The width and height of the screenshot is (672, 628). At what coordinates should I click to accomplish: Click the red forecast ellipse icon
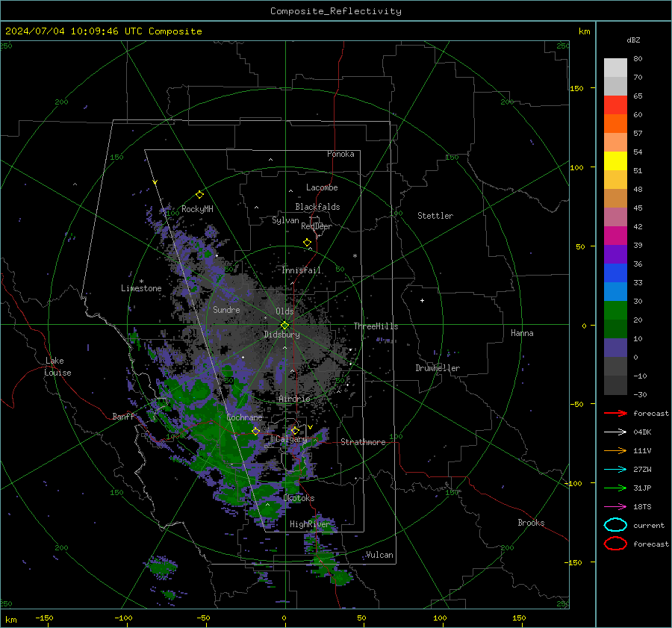coord(615,544)
